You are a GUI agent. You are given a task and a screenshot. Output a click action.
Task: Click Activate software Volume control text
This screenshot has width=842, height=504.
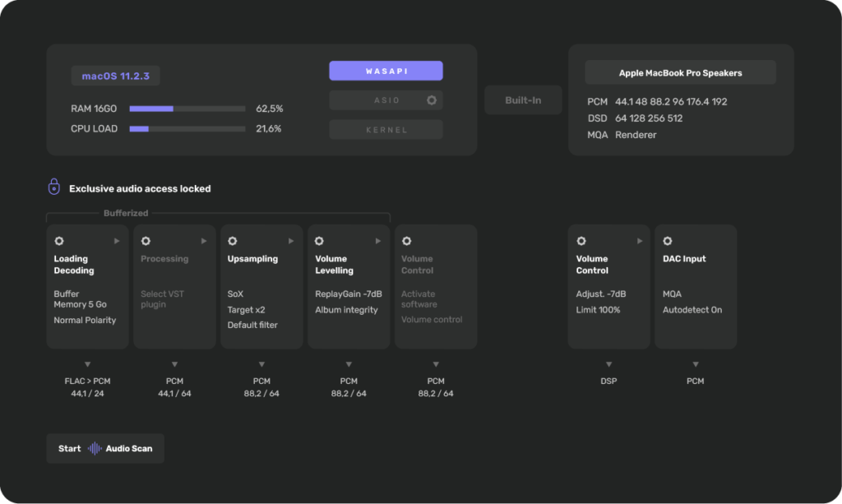[x=432, y=307]
